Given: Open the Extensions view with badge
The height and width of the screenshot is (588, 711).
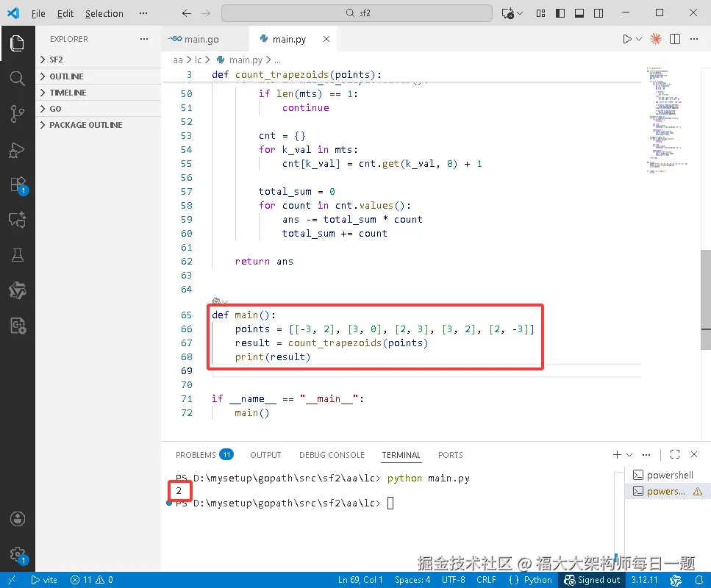Looking at the screenshot, I should click(18, 185).
